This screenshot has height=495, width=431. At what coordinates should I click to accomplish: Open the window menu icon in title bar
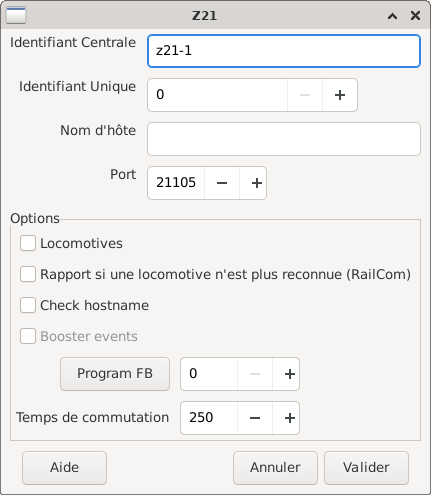[x=16, y=15]
